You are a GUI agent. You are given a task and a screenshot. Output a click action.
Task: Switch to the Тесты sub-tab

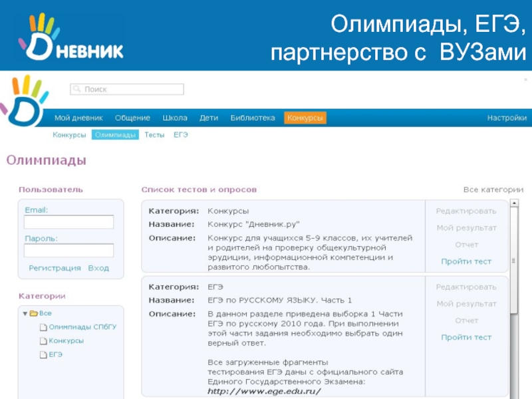point(154,135)
